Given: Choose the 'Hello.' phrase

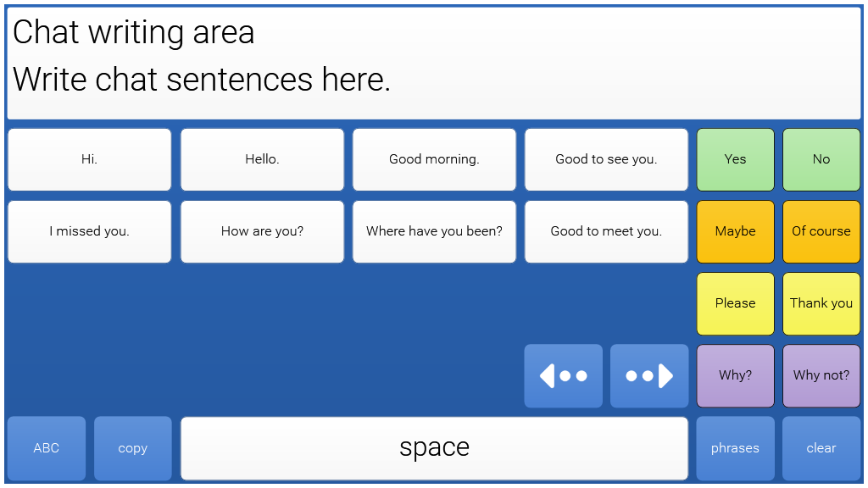Looking at the screenshot, I should pyautogui.click(x=262, y=159).
